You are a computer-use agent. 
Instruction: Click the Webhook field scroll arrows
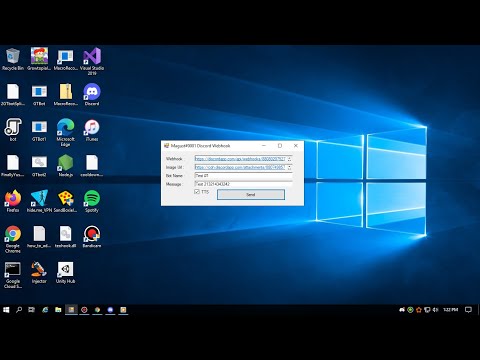(x=289, y=159)
